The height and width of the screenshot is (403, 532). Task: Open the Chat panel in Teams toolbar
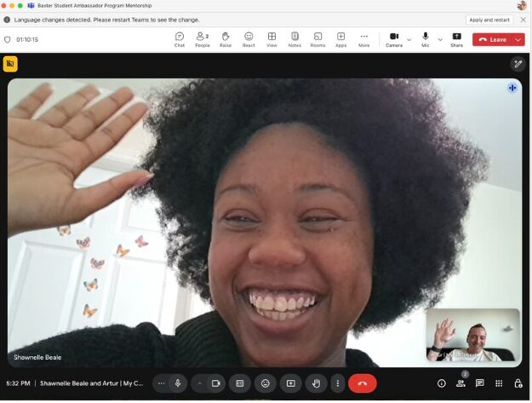click(180, 39)
